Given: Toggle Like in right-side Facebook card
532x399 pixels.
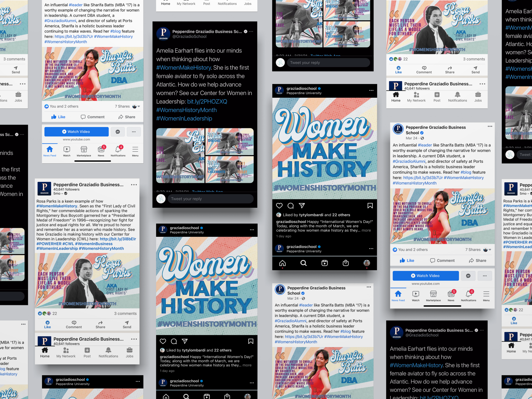Looking at the screenshot, I should pos(407,260).
